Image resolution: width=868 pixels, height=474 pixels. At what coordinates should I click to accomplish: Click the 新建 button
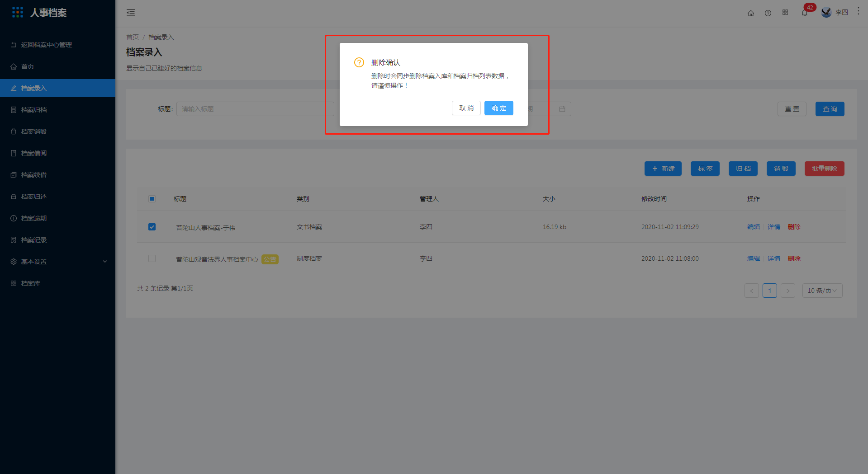[x=663, y=169]
